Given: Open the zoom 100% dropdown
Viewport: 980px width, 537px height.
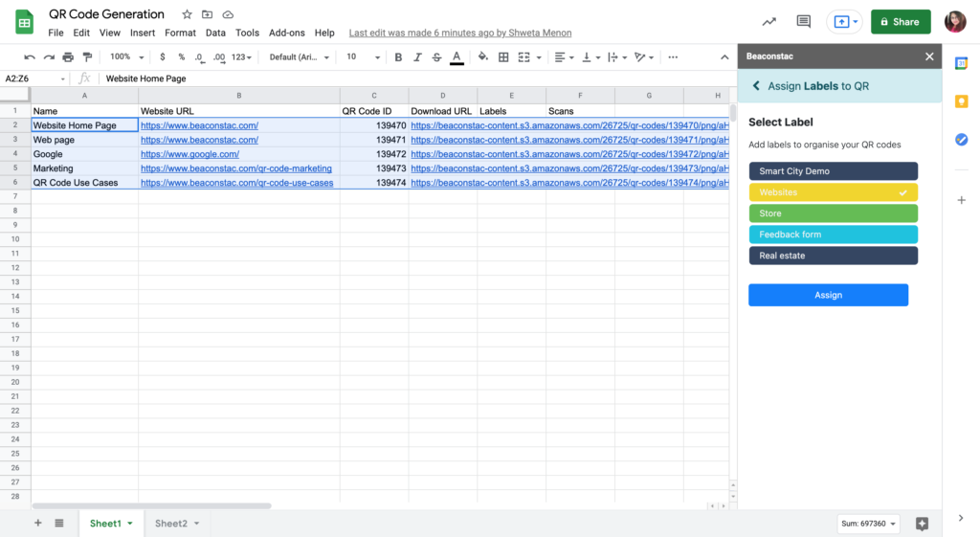Looking at the screenshot, I should (x=126, y=56).
